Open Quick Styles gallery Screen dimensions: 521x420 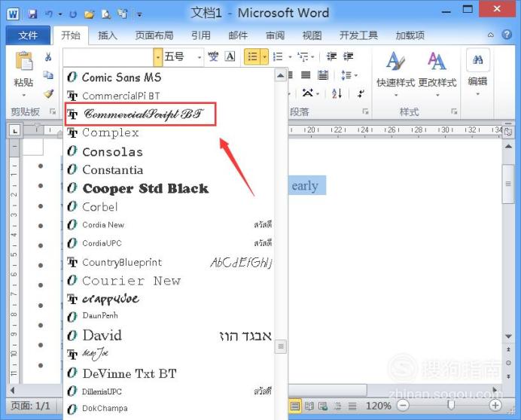[395, 73]
